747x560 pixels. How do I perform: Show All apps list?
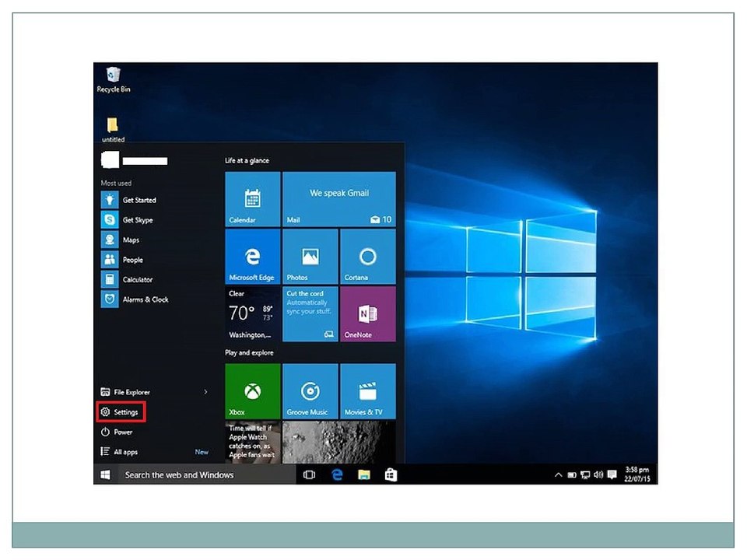pyautogui.click(x=119, y=452)
